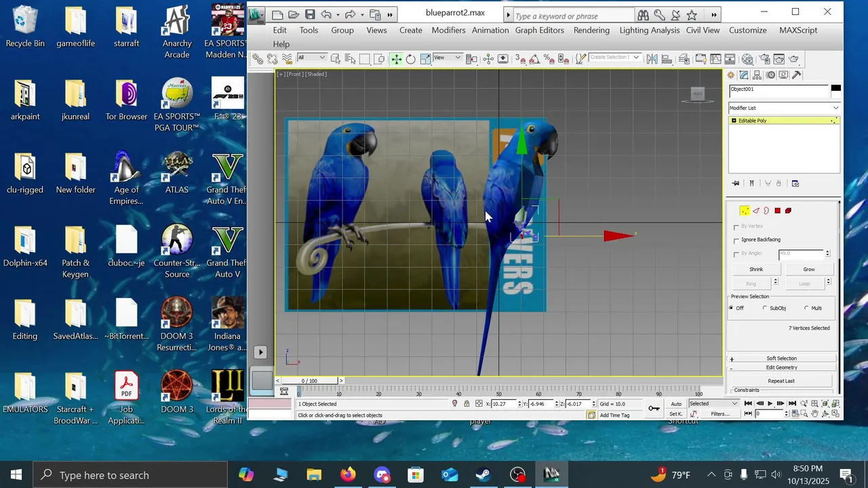Open the Edit menu

tap(279, 30)
